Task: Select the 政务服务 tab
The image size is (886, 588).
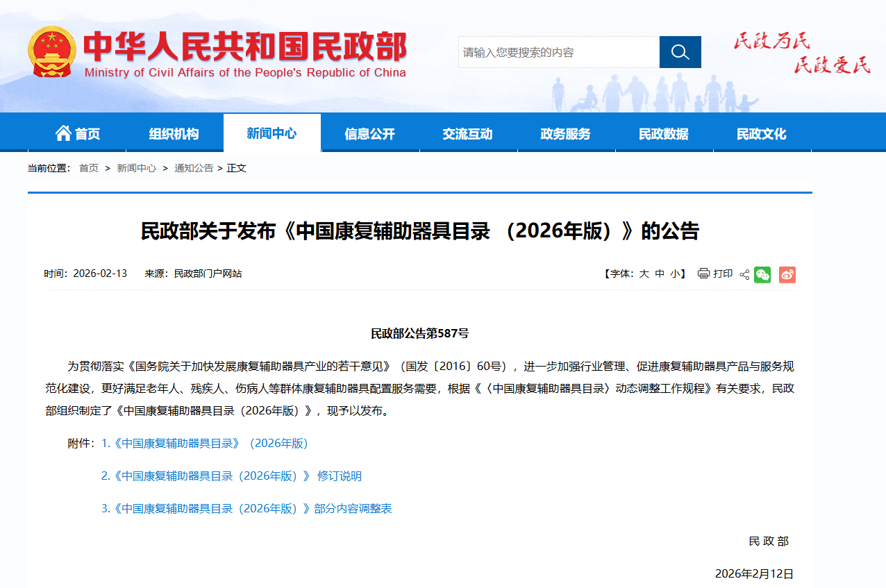Action: point(566,132)
